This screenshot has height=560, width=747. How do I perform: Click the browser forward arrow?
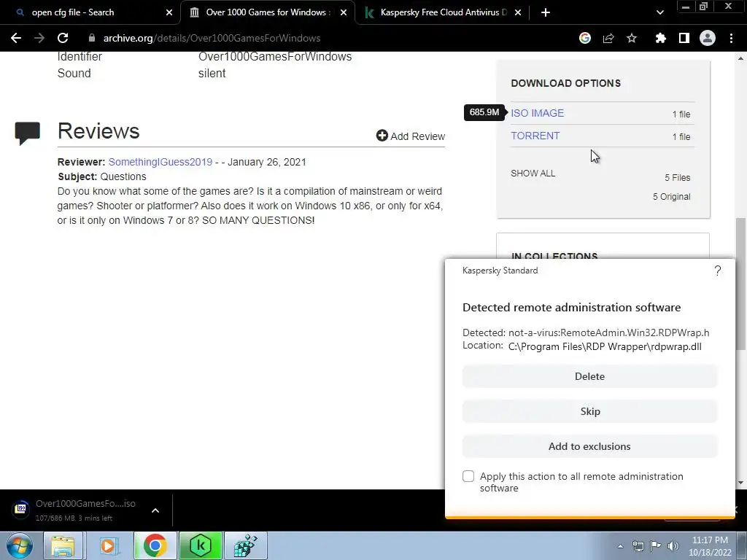[x=39, y=38]
